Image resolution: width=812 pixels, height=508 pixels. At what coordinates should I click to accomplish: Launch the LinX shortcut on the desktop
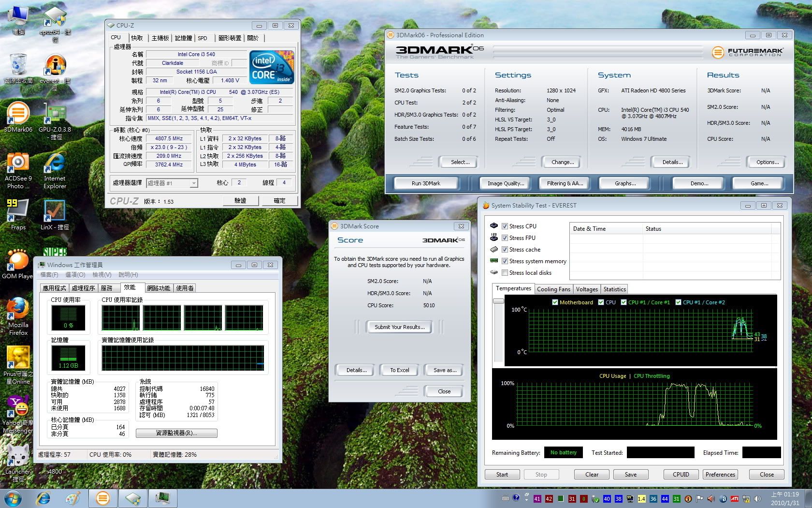(x=55, y=215)
